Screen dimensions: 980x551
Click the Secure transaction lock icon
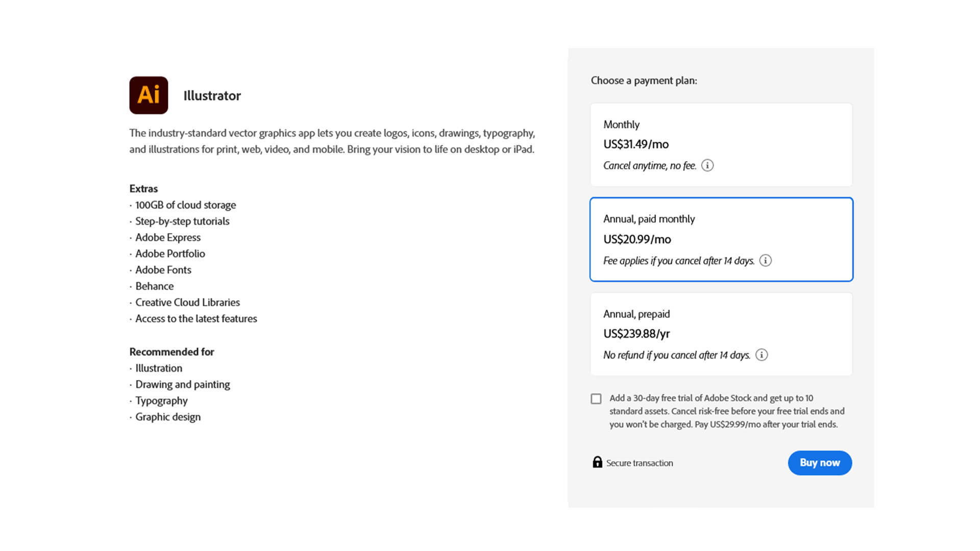tap(597, 462)
